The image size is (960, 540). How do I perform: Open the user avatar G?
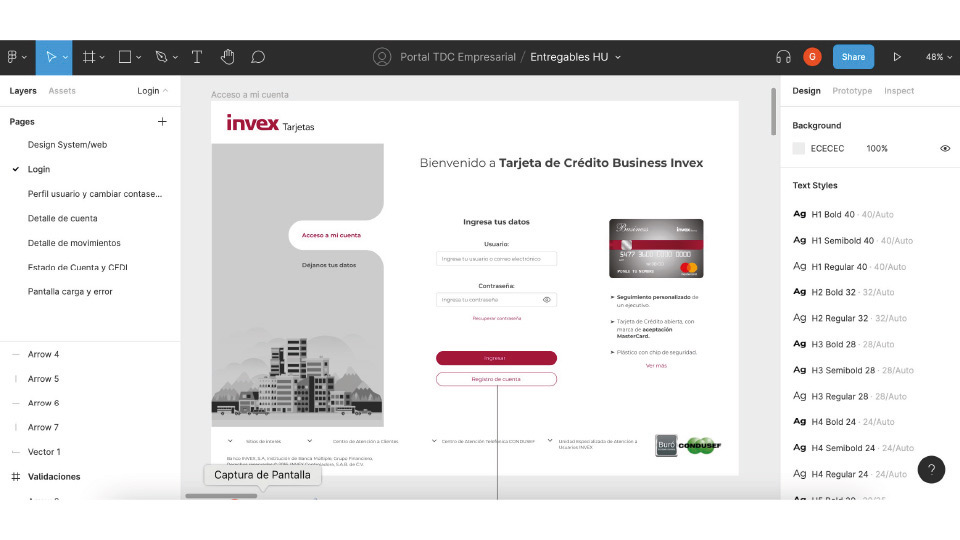point(812,57)
